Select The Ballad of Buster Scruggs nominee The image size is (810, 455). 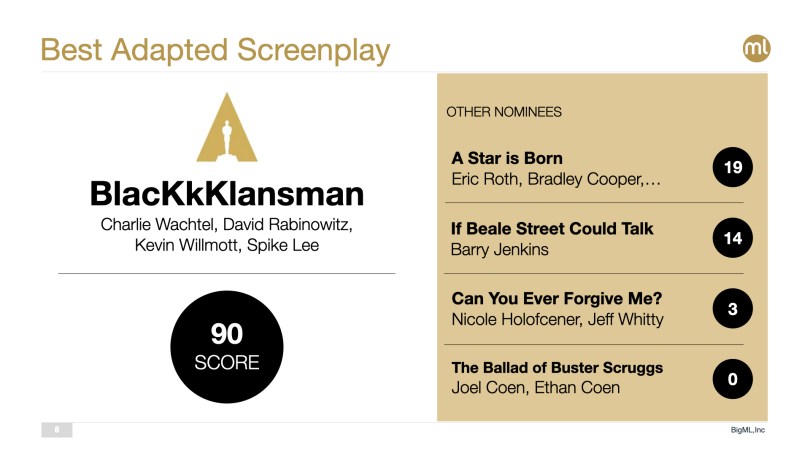click(557, 368)
